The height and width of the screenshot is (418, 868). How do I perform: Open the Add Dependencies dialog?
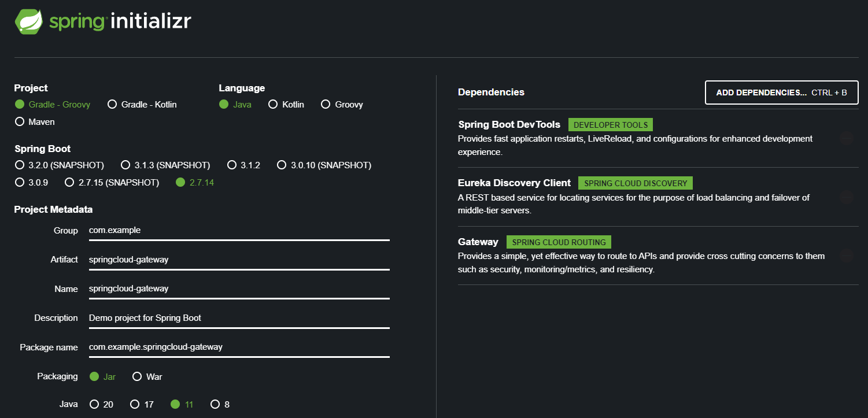coord(782,93)
